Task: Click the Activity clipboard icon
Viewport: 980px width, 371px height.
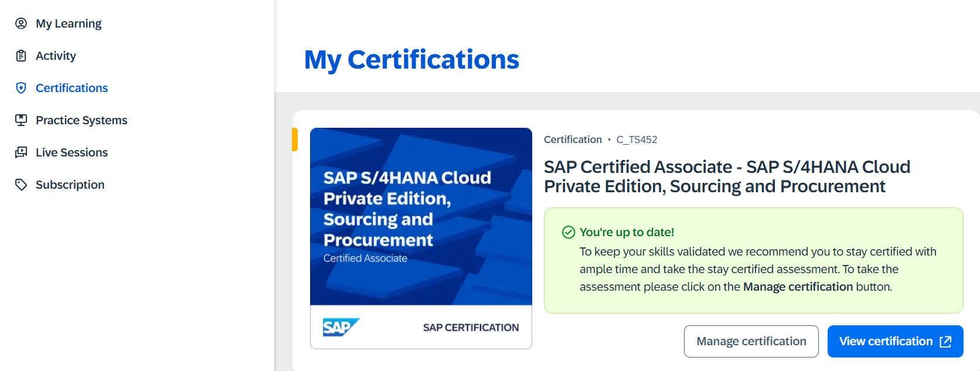Action: tap(21, 56)
